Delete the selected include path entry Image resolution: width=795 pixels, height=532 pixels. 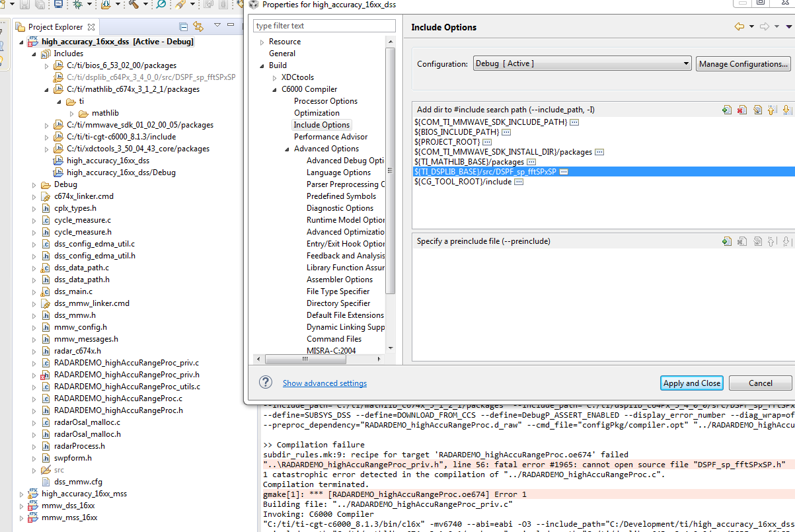(x=741, y=109)
